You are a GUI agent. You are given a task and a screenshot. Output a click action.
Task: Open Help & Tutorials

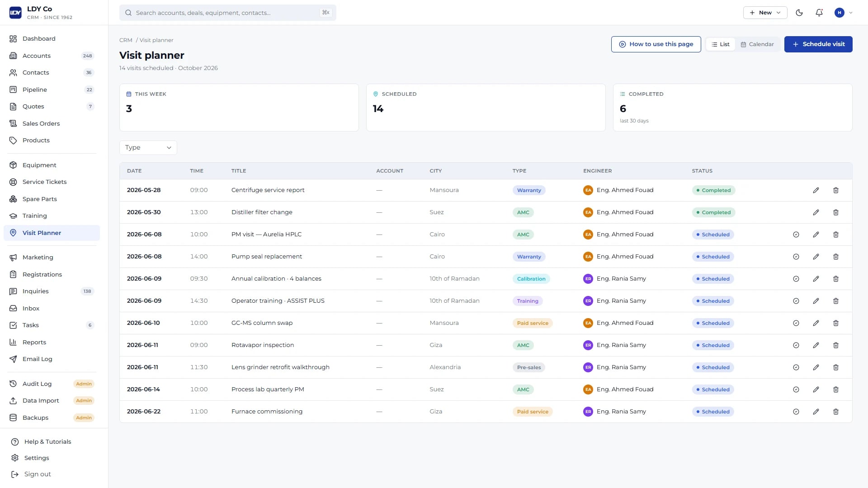click(41, 442)
